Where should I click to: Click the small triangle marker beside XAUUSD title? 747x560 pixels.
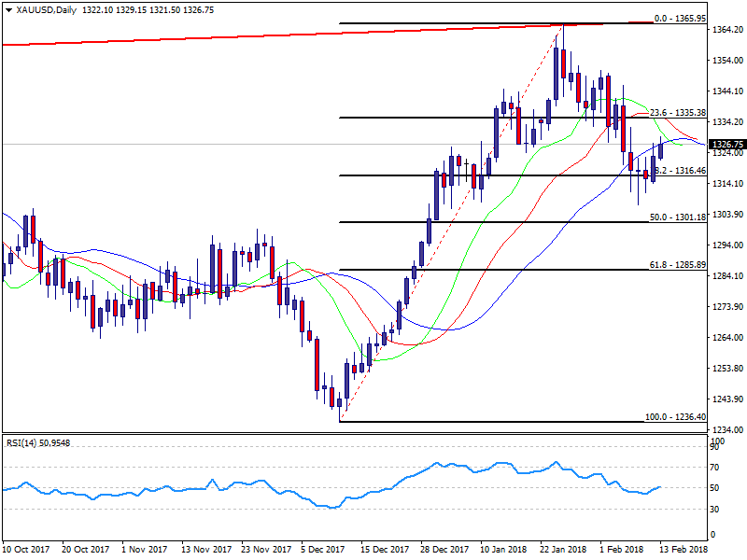pyautogui.click(x=5, y=9)
